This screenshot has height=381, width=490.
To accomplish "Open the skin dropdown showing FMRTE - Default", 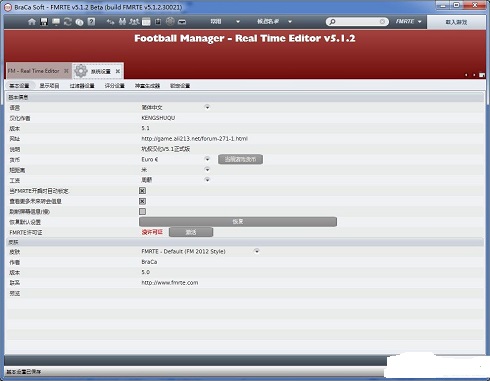I will coord(257,251).
